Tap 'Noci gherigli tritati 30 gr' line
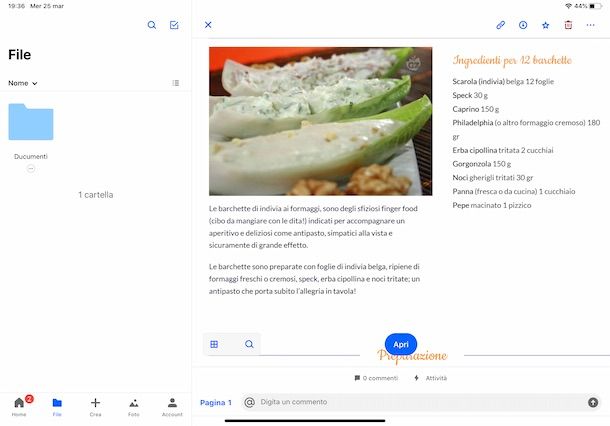 [493, 178]
